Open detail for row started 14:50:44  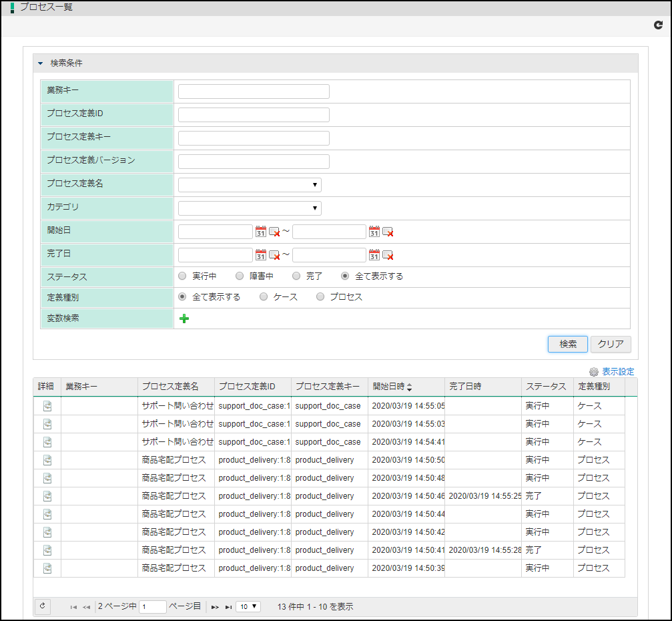[47, 513]
